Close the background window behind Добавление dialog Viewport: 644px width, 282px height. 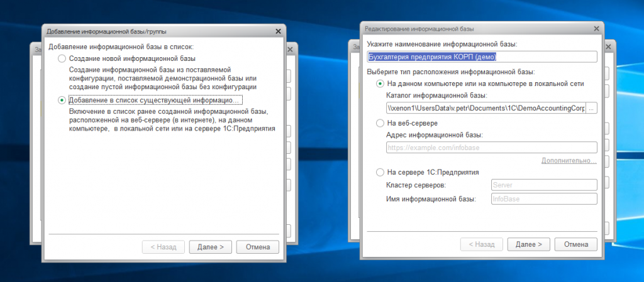290,49
